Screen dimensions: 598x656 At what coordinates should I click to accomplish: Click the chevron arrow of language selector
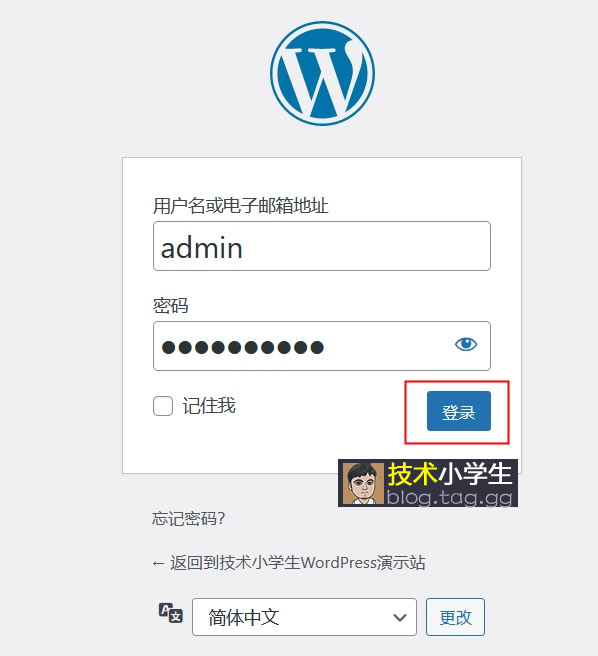click(400, 618)
